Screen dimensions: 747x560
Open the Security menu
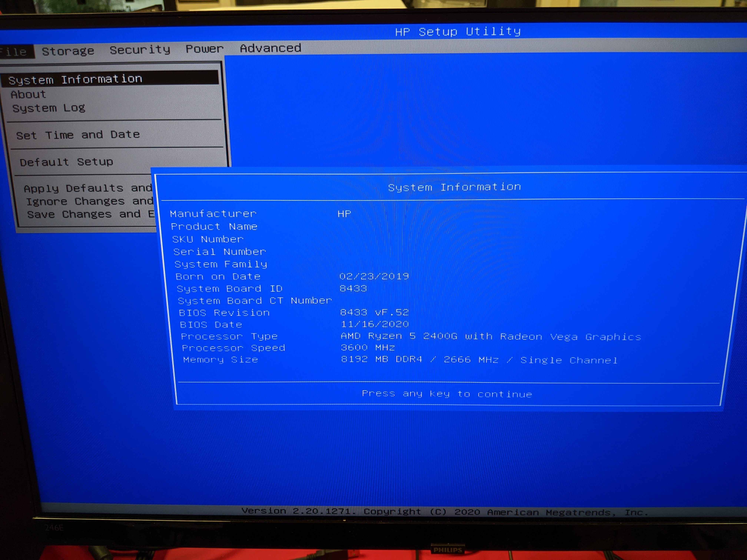coord(140,50)
